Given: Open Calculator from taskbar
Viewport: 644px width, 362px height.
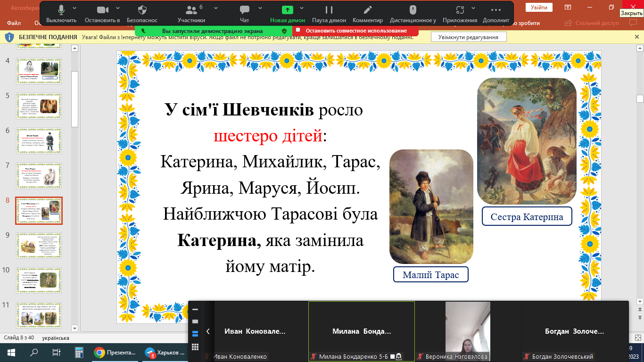Looking at the screenshot, I should 79,352.
